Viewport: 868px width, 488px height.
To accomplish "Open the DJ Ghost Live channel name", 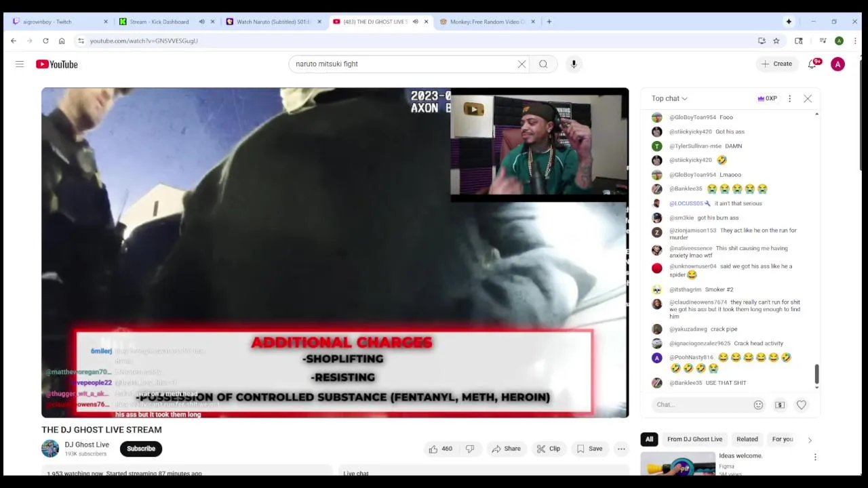I will point(87,445).
